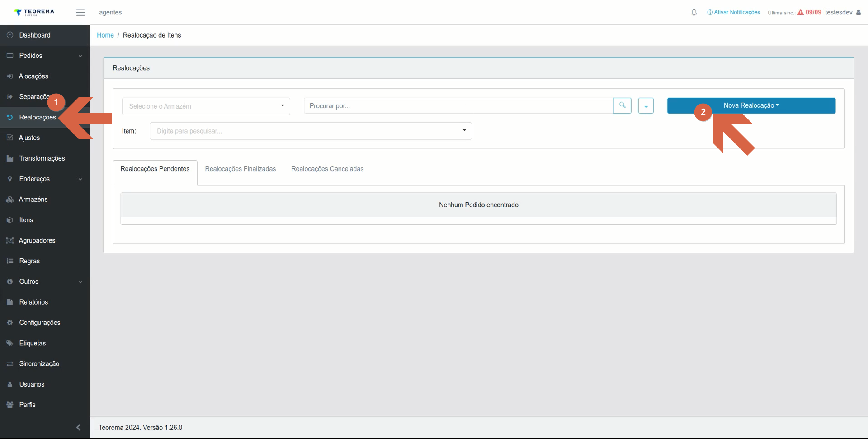The height and width of the screenshot is (439, 868).
Task: Click the Itens cube icon
Action: [10, 220]
